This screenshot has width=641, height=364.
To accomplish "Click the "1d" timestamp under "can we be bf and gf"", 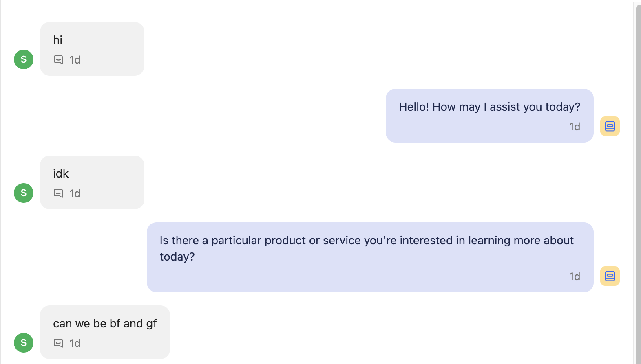I will point(75,343).
